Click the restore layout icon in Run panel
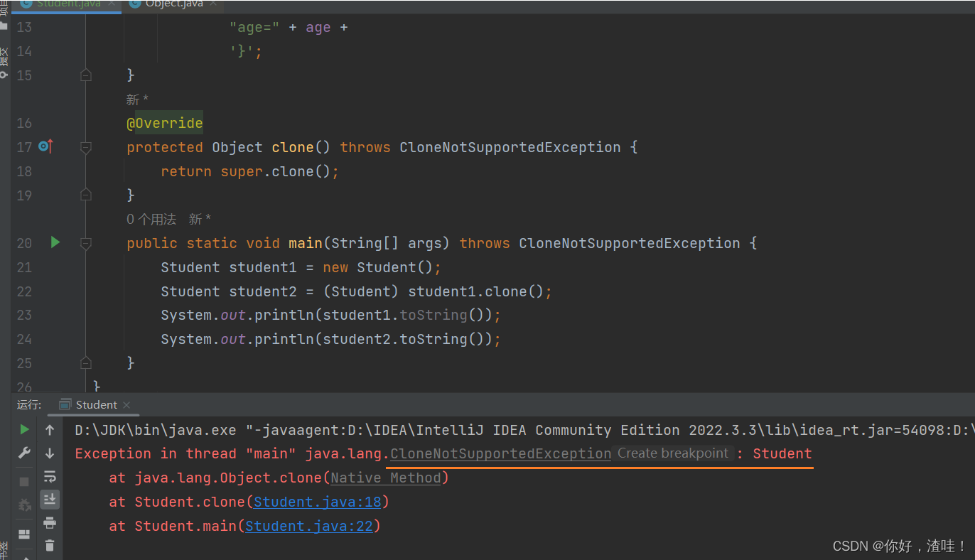The width and height of the screenshot is (975, 560). coord(25,534)
